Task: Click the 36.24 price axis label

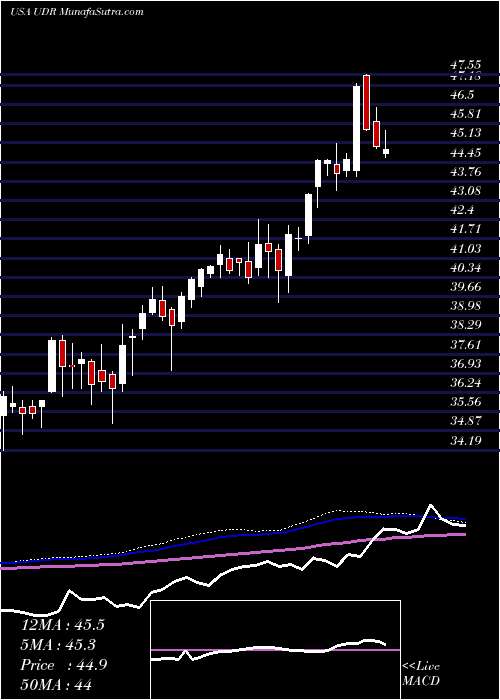Action: pos(466,383)
